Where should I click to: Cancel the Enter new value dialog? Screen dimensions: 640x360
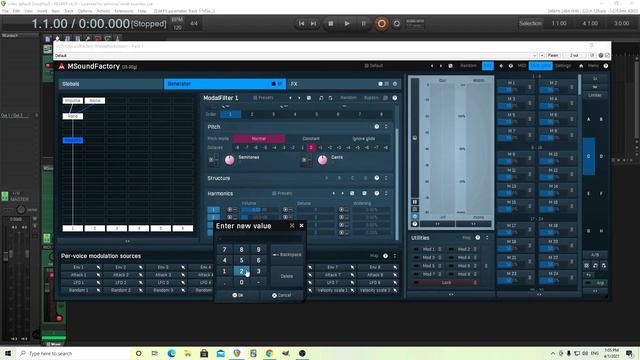click(282, 295)
